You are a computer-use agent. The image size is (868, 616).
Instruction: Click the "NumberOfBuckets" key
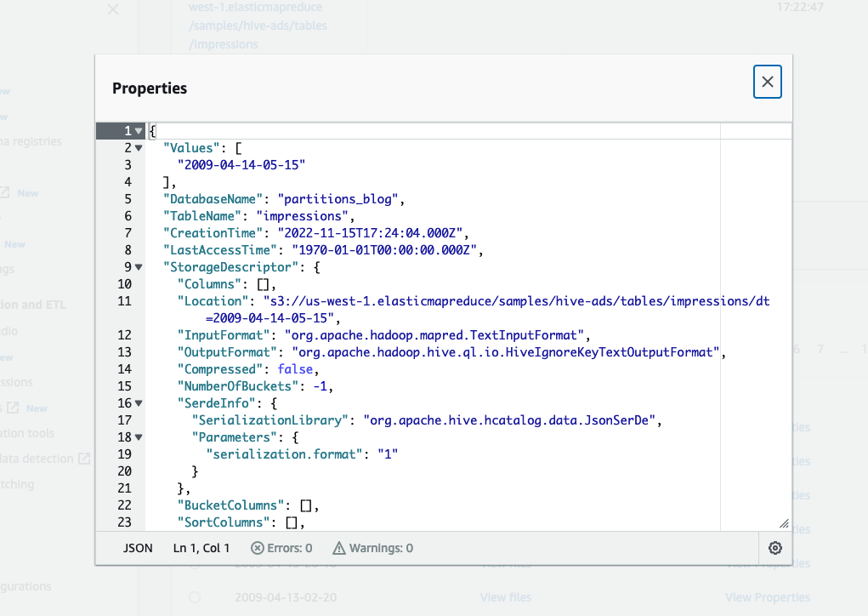tap(238, 386)
